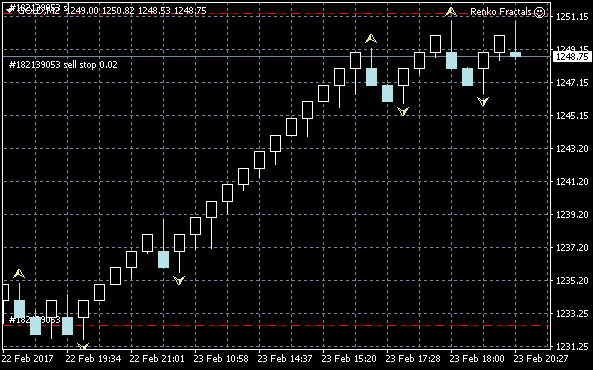Click the '22 Feb 19:34' time axis label
Image resolution: width=593 pixels, height=370 pixels.
pyautogui.click(x=93, y=358)
